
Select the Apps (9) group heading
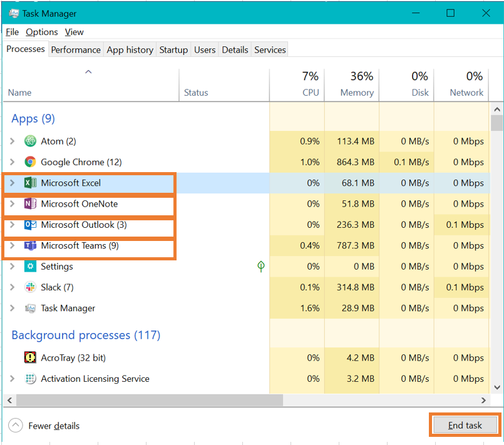click(x=33, y=118)
